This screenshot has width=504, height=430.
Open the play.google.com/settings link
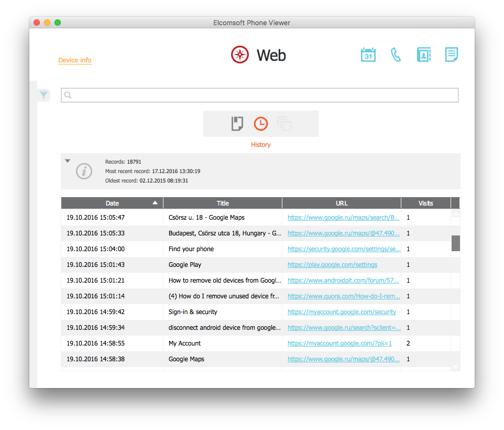coord(332,265)
